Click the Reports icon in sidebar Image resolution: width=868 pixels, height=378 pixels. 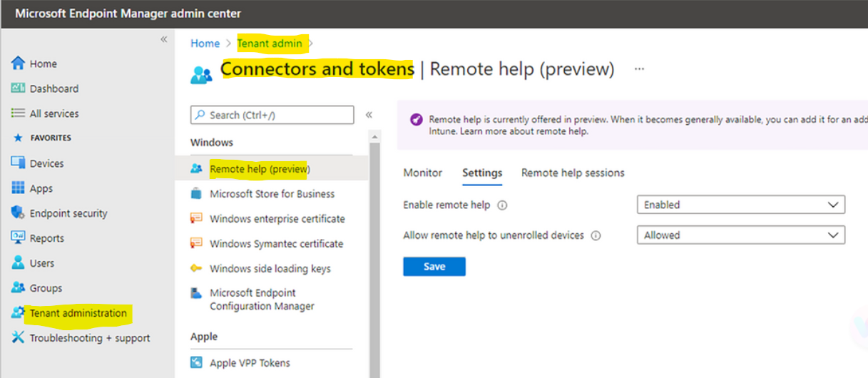[19, 237]
